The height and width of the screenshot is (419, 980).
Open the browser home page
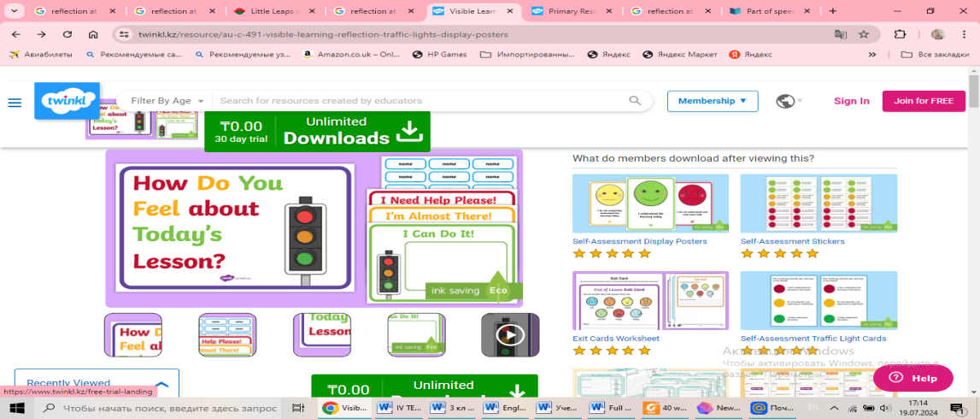click(x=93, y=34)
